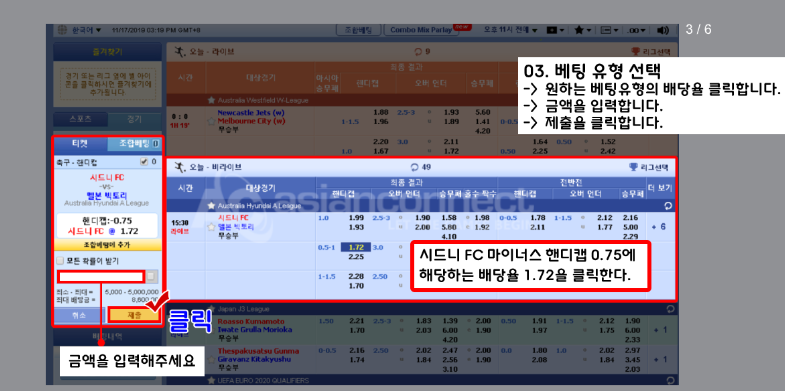Toggle the 축구 - 핸디캡 ticket checkbox
The height and width of the screenshot is (391, 785).
[x=144, y=162]
